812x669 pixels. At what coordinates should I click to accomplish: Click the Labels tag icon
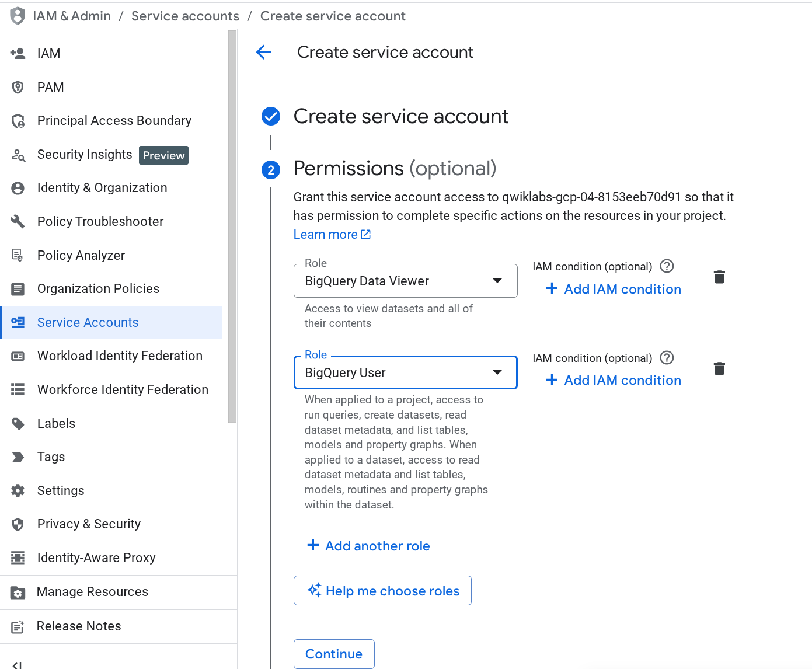(x=18, y=423)
